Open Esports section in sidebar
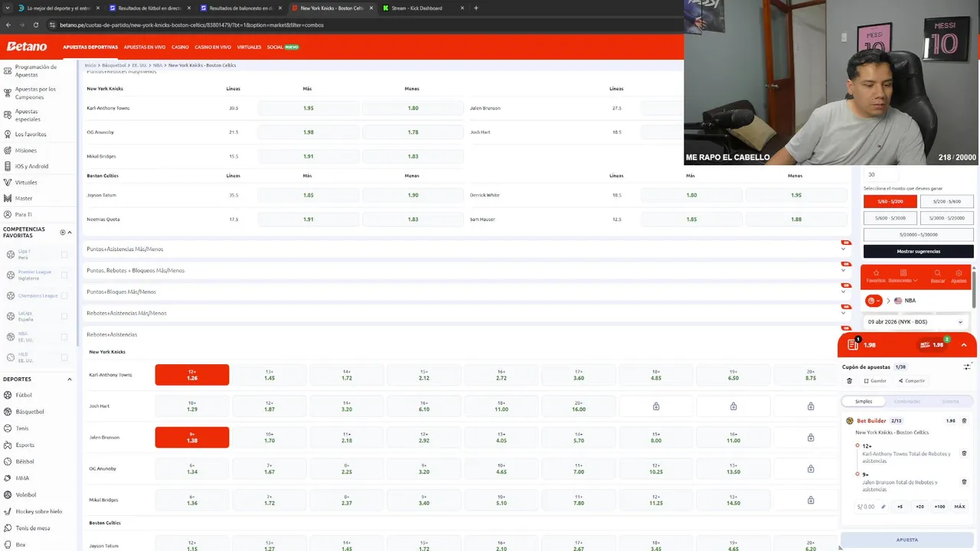This screenshot has width=980, height=551. pyautogui.click(x=24, y=445)
